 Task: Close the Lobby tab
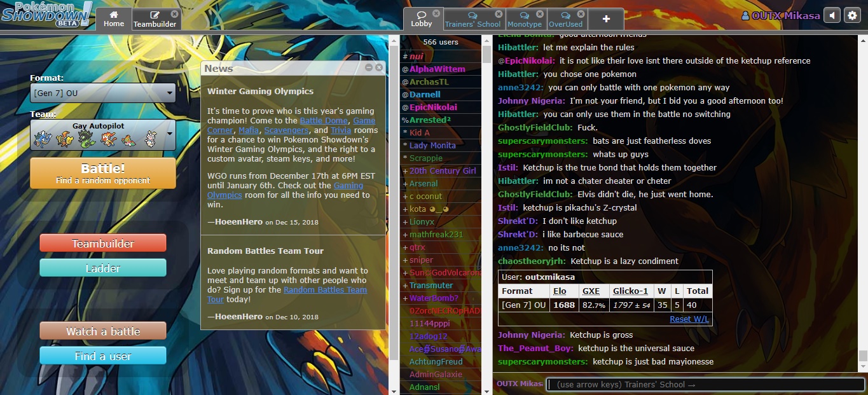(436, 13)
